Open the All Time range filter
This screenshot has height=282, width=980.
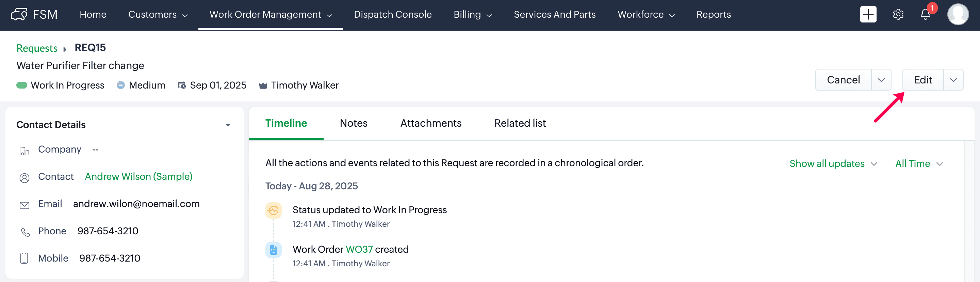coord(919,163)
